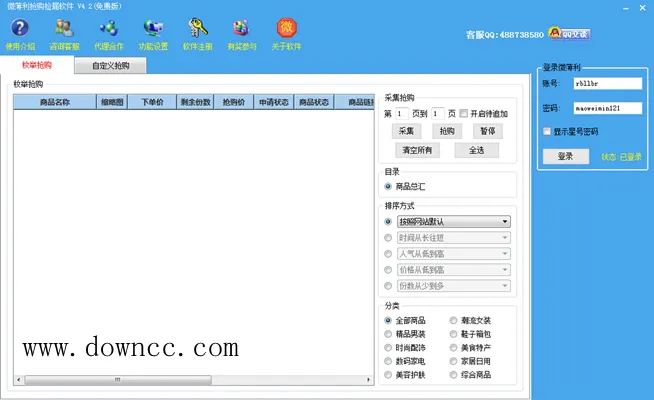Open the 时间从长往短 dropdown
Image resolution: width=654 pixels, height=400 pixels.
(454, 238)
